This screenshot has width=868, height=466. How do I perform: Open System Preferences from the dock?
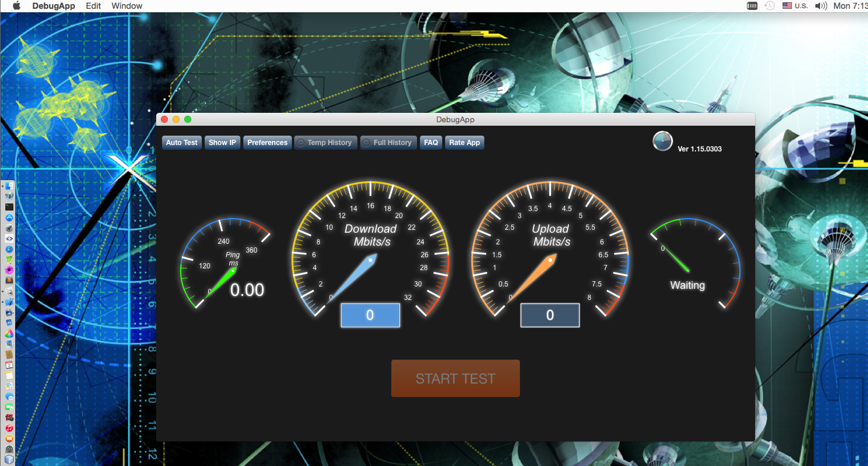9,448
